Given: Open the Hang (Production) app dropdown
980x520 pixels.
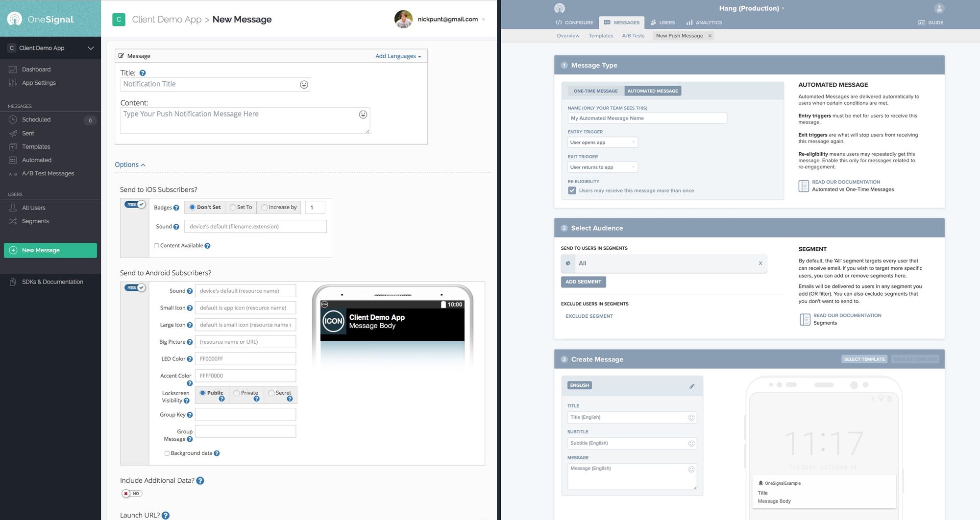Looking at the screenshot, I should [752, 8].
